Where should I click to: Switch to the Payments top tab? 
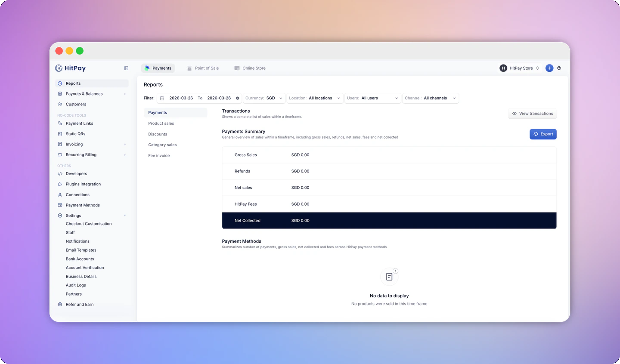click(x=158, y=68)
